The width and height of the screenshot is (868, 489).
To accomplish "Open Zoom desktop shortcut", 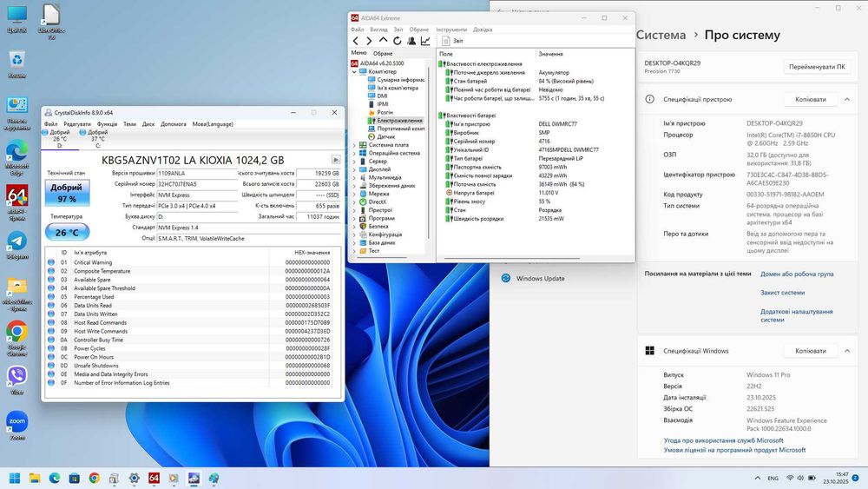I will (x=17, y=426).
